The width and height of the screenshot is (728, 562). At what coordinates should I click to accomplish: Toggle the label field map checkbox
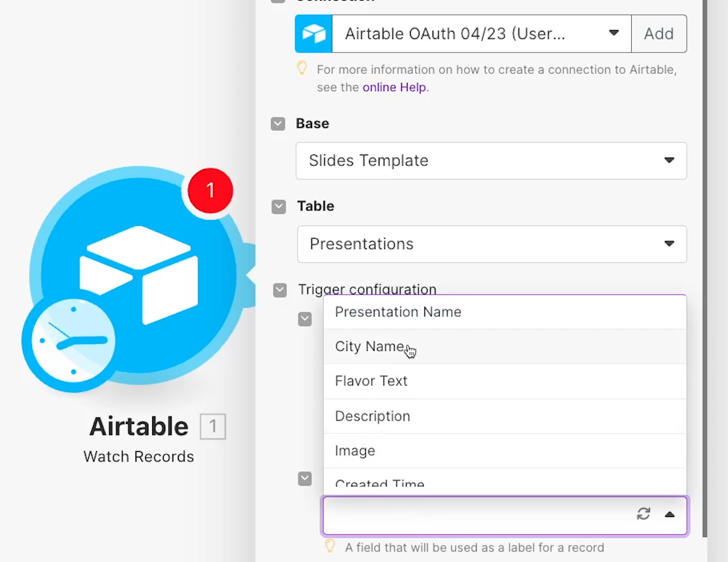305,479
